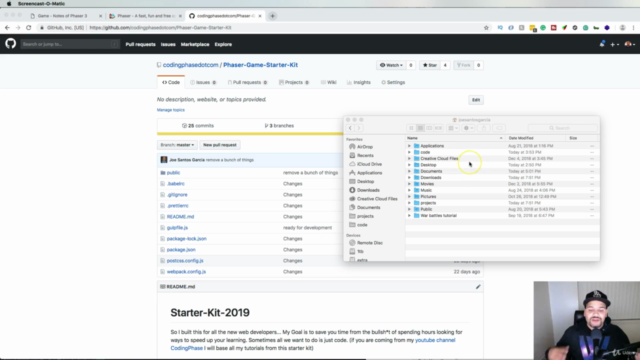
Task: Click the Finder share button
Action: click(484, 128)
